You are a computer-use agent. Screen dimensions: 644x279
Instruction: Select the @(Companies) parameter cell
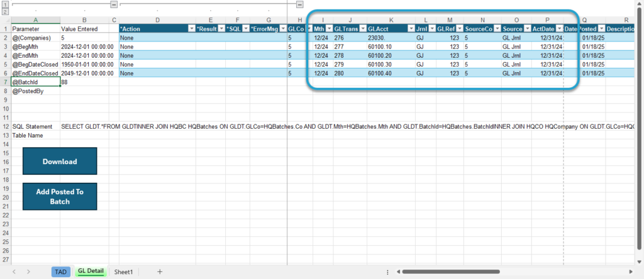pyautogui.click(x=36, y=38)
